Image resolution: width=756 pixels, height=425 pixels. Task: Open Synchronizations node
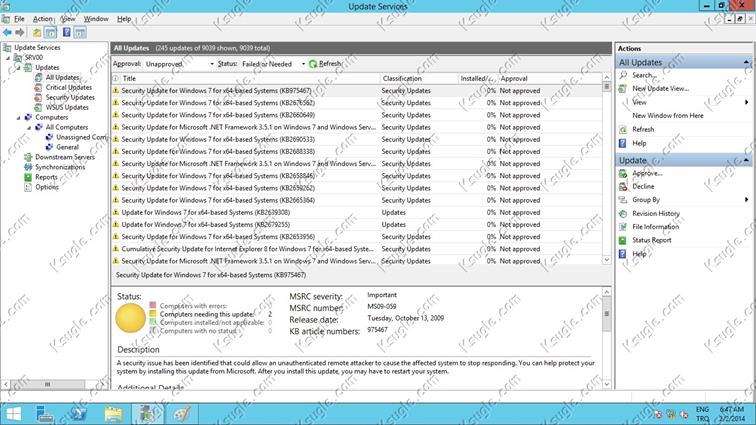[60, 167]
